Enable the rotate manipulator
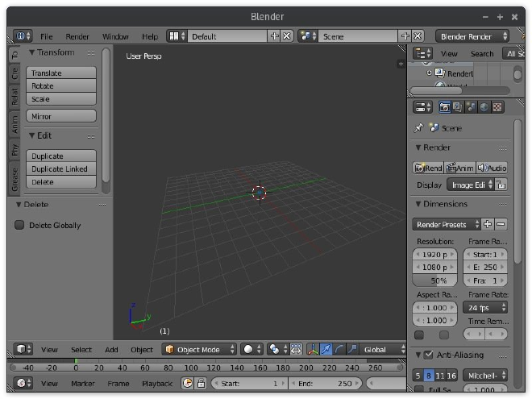532x399 pixels. (x=339, y=349)
